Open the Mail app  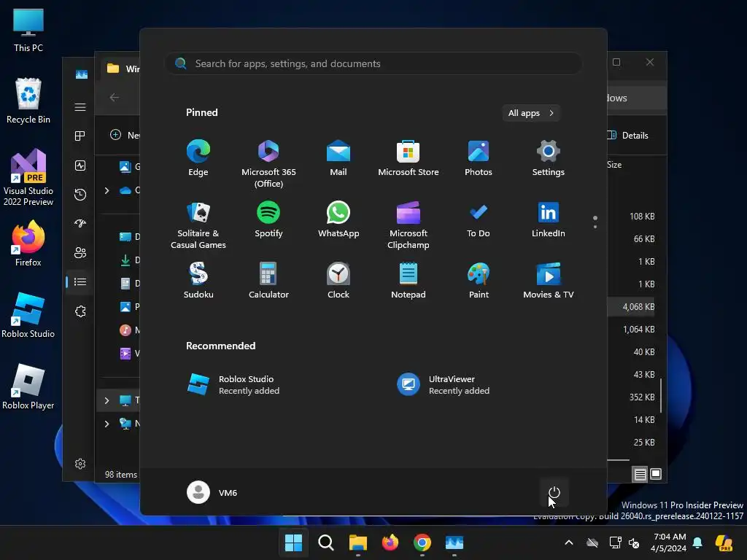coord(338,158)
